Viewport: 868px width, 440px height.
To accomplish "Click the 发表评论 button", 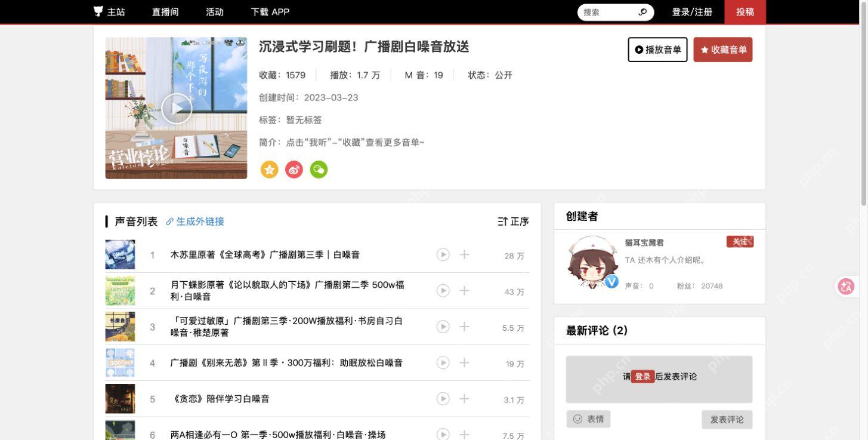I will (727, 420).
